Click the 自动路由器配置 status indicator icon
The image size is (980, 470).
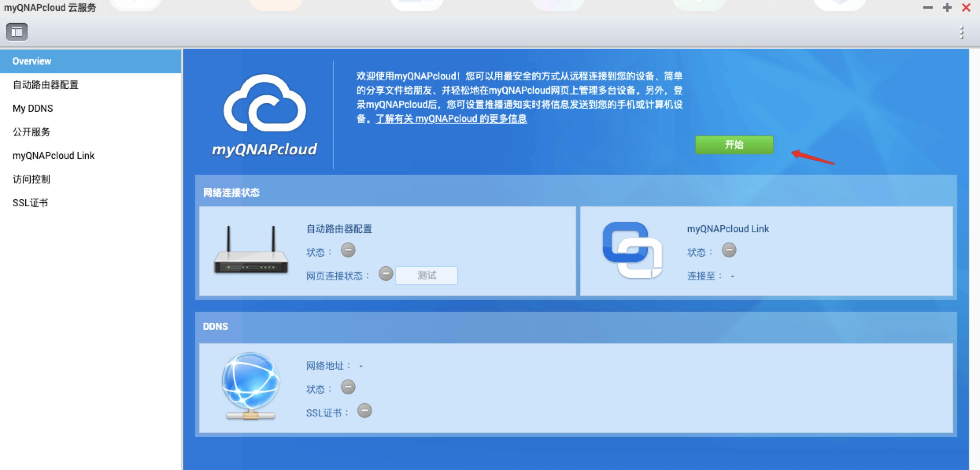pyautogui.click(x=348, y=250)
